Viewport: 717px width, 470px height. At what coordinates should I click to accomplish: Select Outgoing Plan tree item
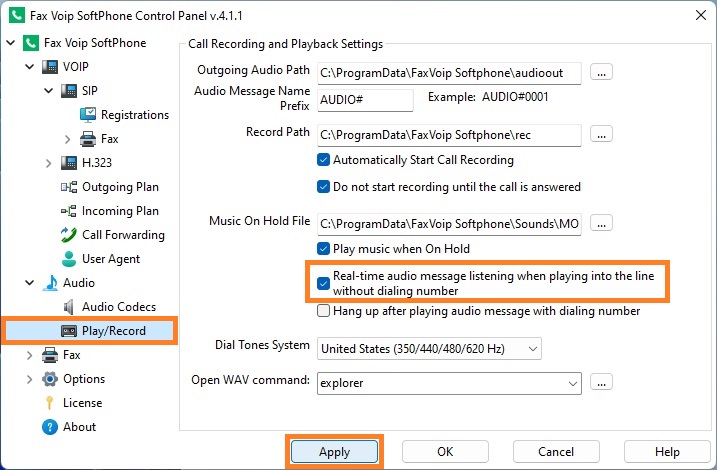pos(120,187)
